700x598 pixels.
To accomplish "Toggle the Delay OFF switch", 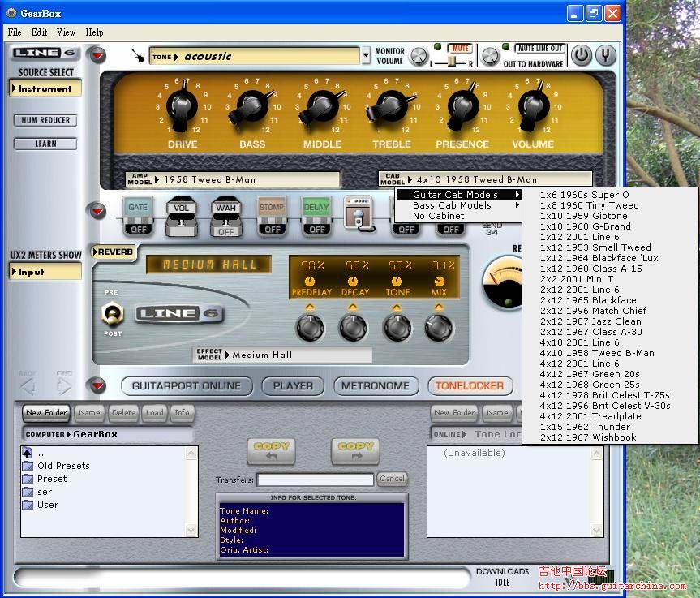I will (317, 230).
